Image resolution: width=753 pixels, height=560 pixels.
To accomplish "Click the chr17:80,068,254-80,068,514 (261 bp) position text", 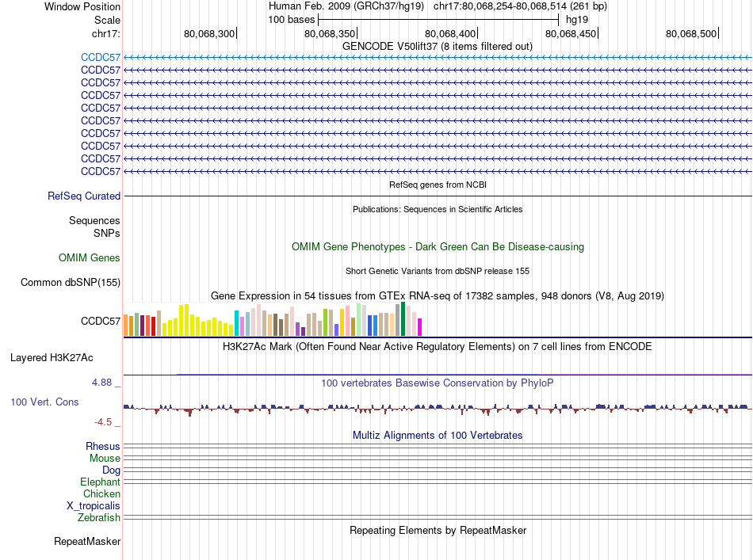I will (x=520, y=6).
